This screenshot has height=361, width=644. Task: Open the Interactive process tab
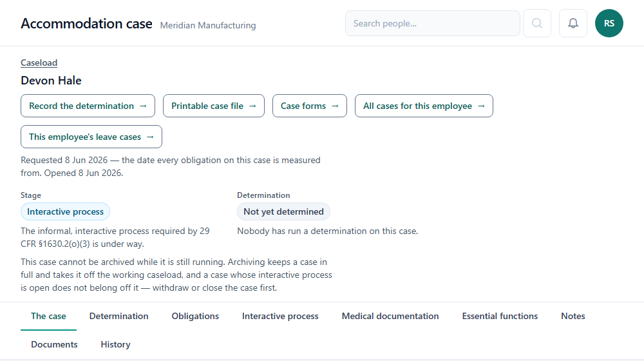tap(280, 316)
